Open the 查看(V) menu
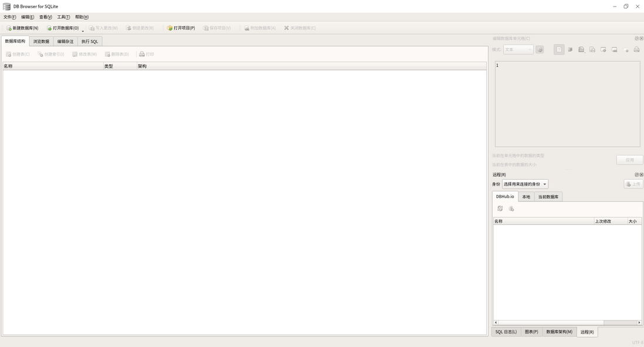Viewport: 644px width, 347px height. [46, 17]
